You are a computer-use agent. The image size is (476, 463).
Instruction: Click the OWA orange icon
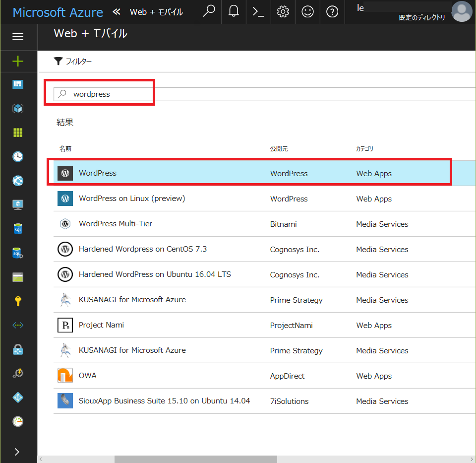click(x=65, y=376)
